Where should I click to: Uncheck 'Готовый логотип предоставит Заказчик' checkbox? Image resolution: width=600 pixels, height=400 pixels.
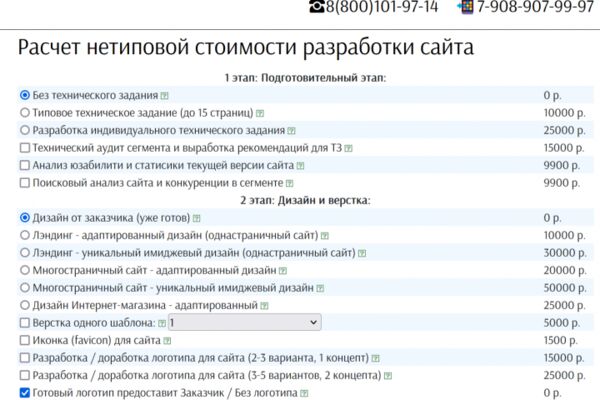(x=25, y=393)
